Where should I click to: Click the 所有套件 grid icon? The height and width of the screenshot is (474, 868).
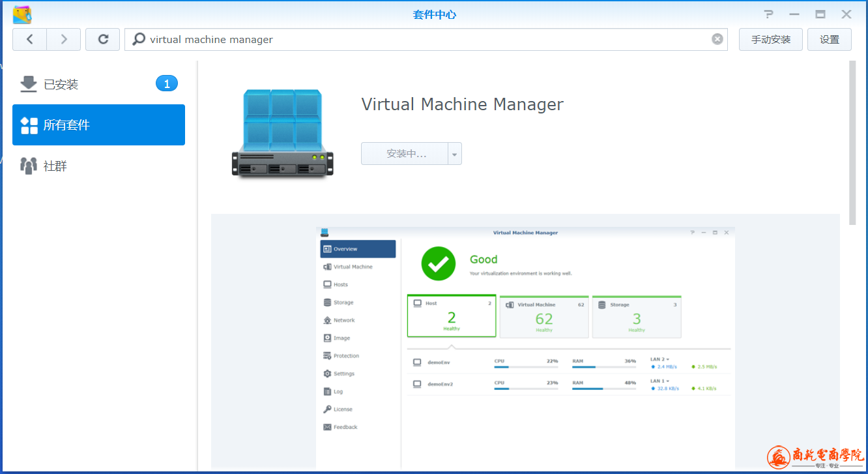pyautogui.click(x=29, y=125)
